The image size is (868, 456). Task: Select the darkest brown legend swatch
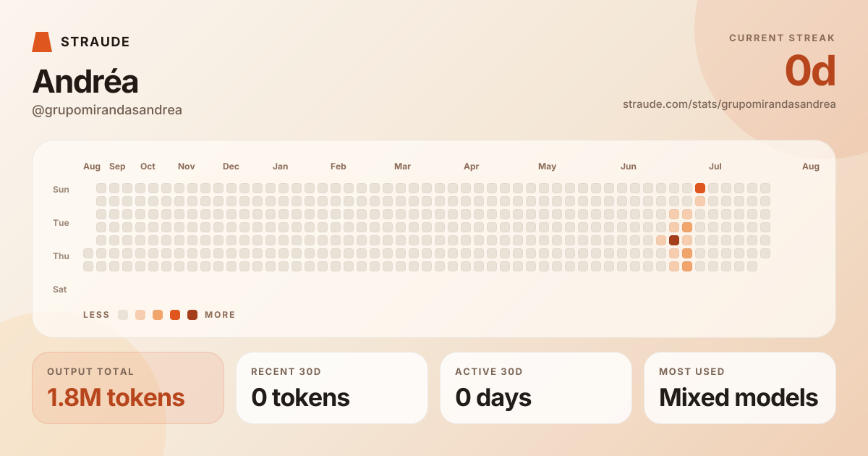pyautogui.click(x=192, y=315)
